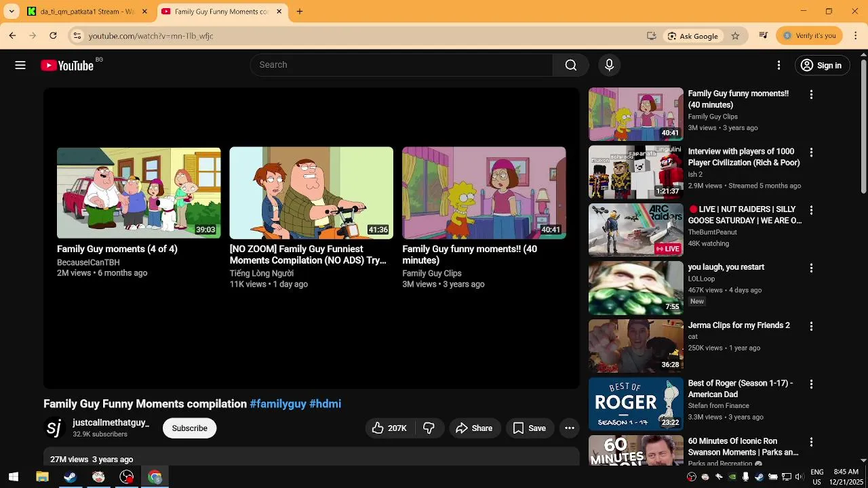This screenshot has width=868, height=488.
Task: Open Chrome tab search dropdown arrow
Action: (12, 12)
